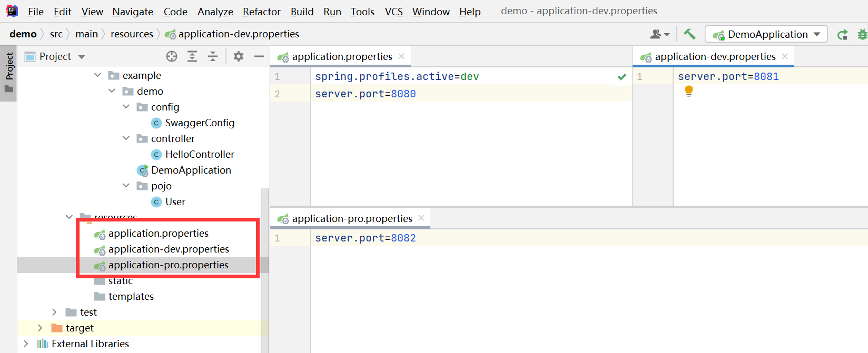Close the application-pro.properties tab
Viewport: 868px width, 353px height.
point(421,218)
